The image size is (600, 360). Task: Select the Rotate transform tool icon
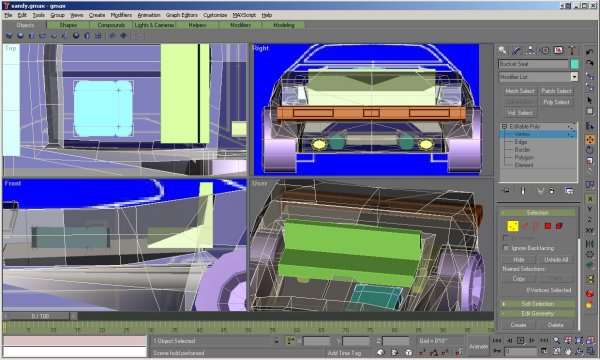tap(590, 150)
